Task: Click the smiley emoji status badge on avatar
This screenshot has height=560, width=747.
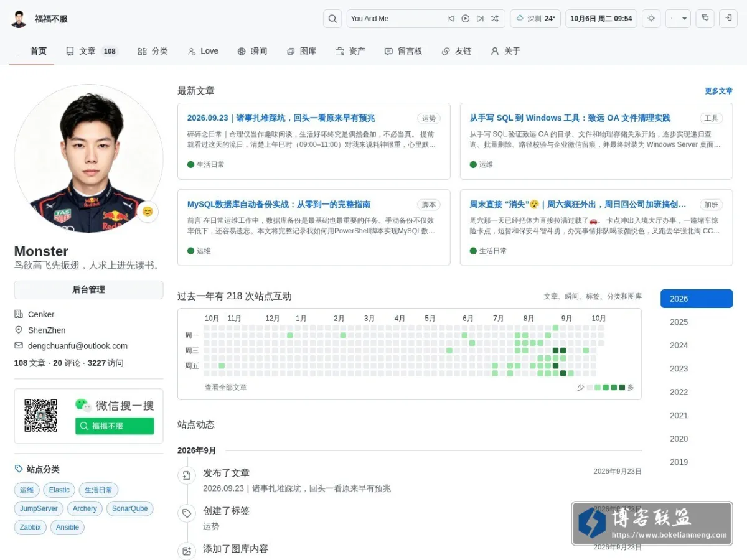Action: [148, 212]
